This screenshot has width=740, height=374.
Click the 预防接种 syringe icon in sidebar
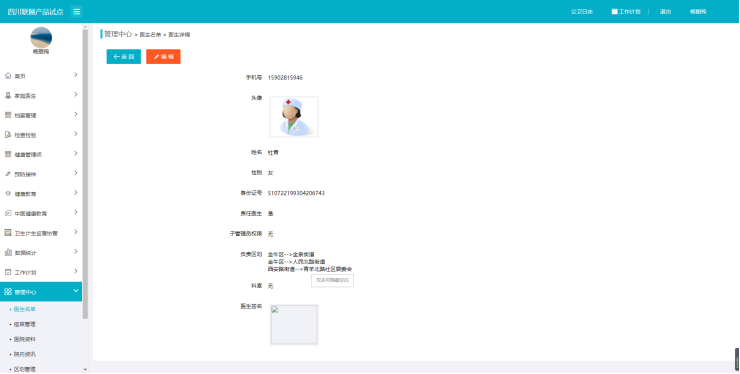pyautogui.click(x=8, y=174)
